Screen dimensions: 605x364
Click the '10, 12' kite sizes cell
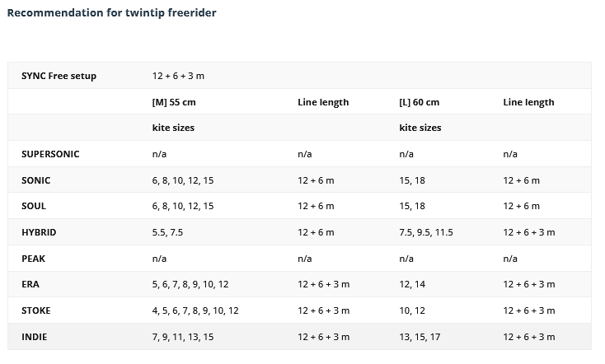pos(411,310)
